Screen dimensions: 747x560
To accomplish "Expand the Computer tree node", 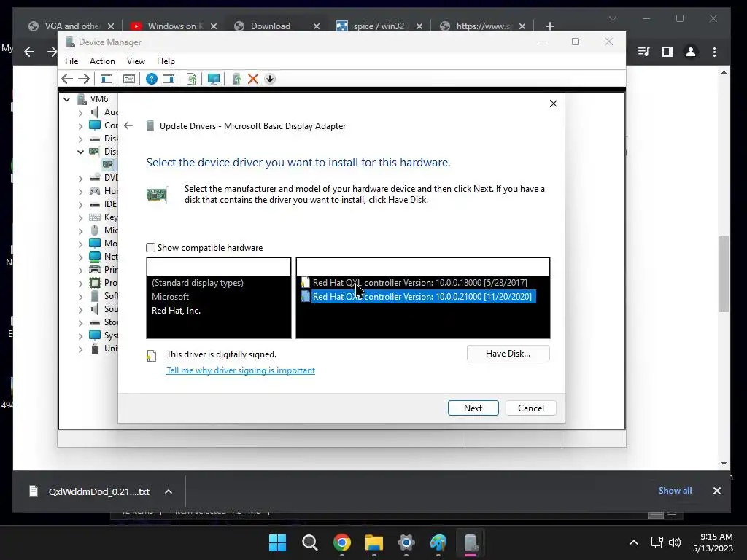I will (80, 125).
